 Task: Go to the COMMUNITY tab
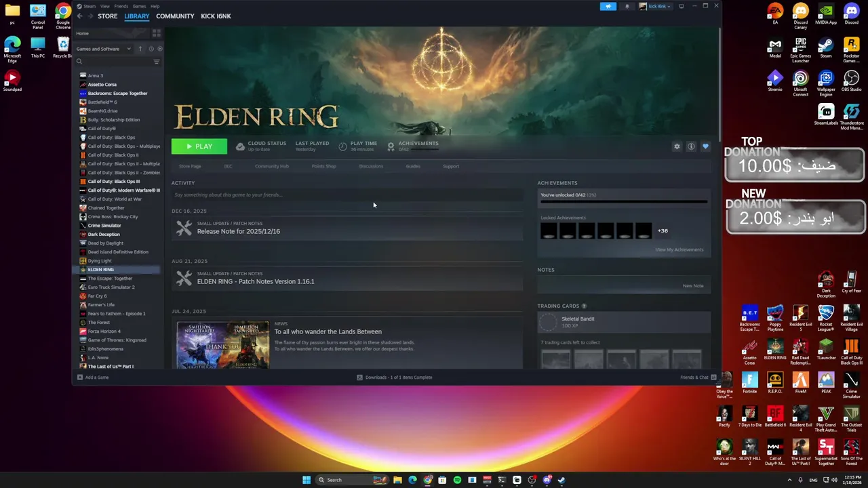coord(175,16)
